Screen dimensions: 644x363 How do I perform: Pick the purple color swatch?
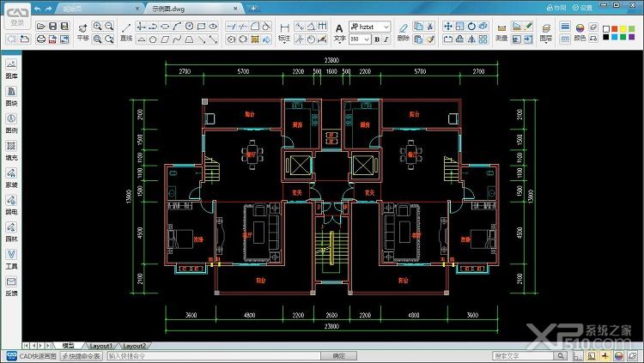pyautogui.click(x=631, y=37)
